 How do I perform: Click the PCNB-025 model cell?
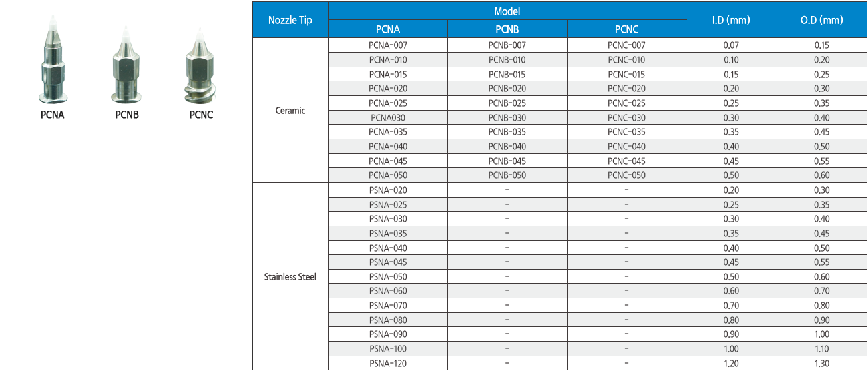(507, 103)
